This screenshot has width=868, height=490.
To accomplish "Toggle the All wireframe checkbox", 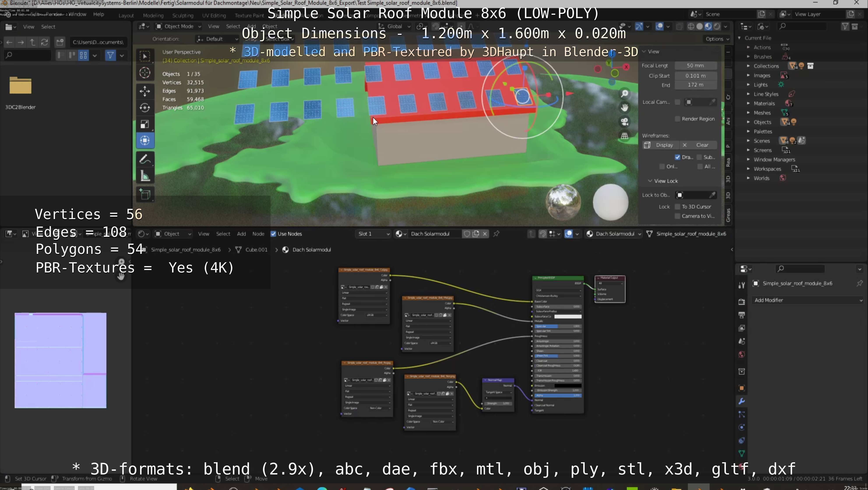I will coord(700,167).
